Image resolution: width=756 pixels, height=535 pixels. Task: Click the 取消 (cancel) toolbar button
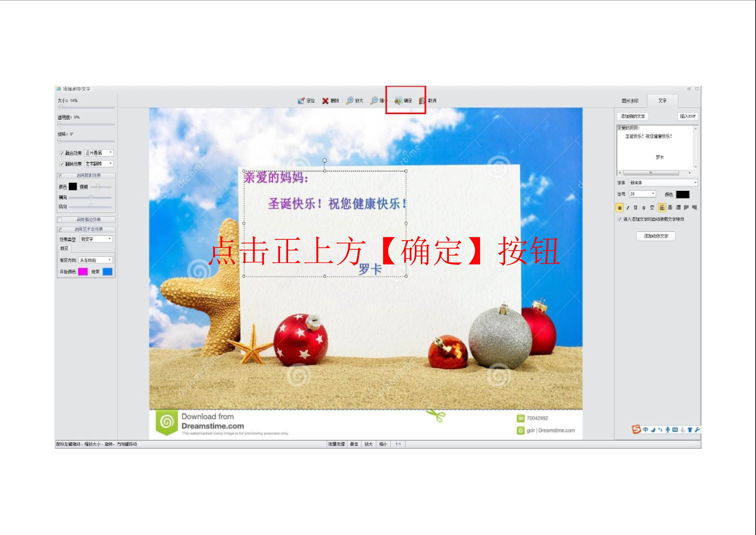(x=428, y=101)
